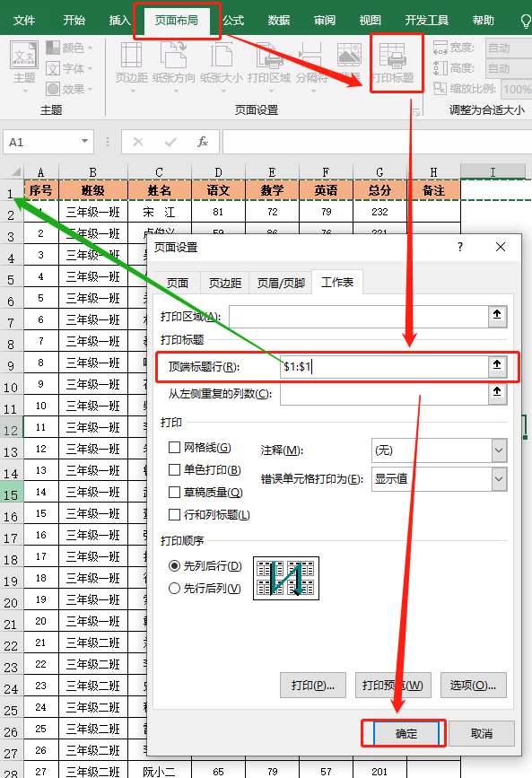Switch to the 页面布局 ribbon tab

[176, 21]
